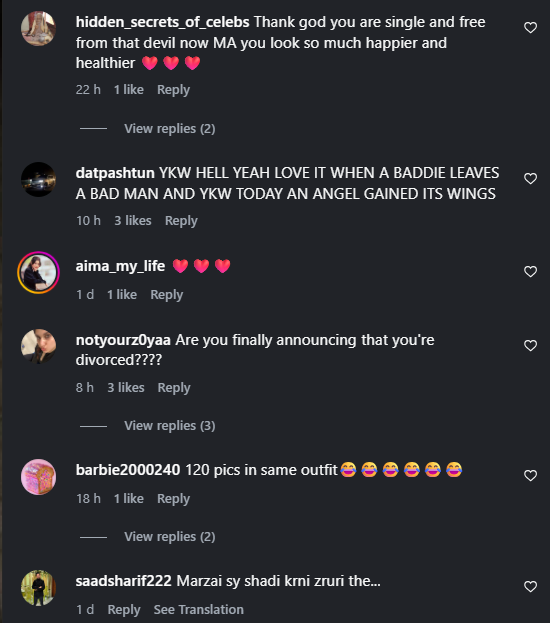Like saadsharif222's comment with the heart
This screenshot has height=623, width=550.
(531, 587)
